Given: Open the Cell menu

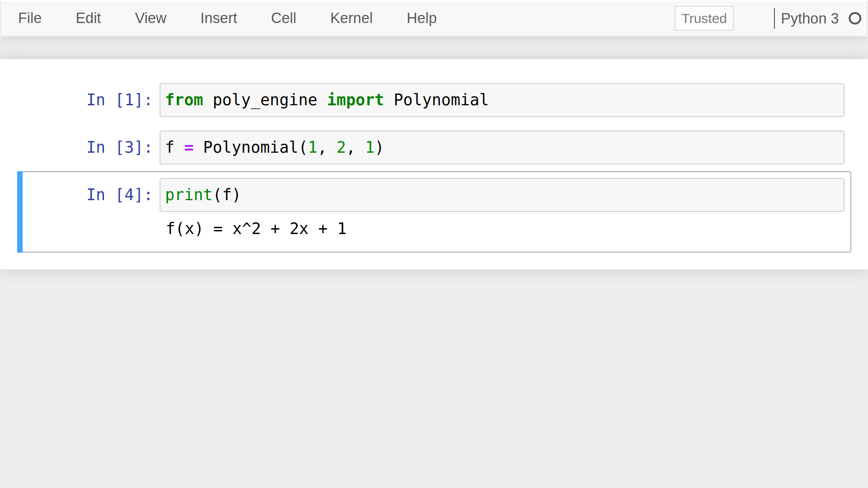Looking at the screenshot, I should click(x=283, y=18).
